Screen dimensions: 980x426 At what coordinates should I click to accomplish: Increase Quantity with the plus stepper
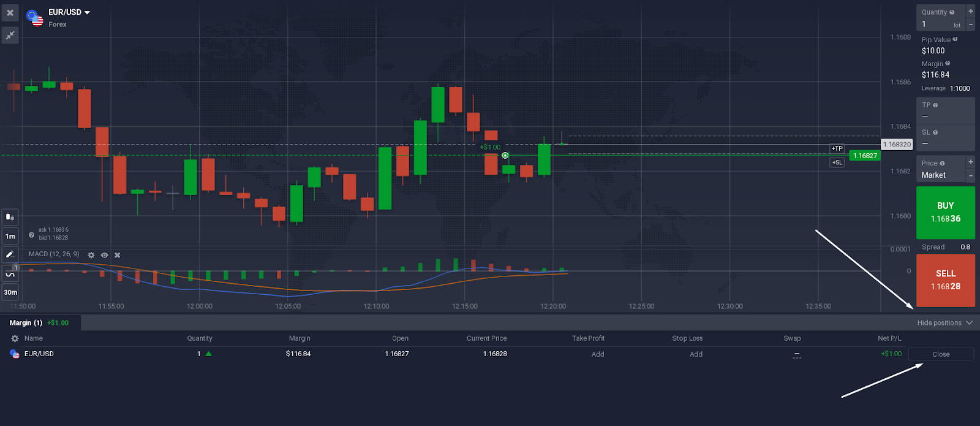pyautogui.click(x=970, y=11)
